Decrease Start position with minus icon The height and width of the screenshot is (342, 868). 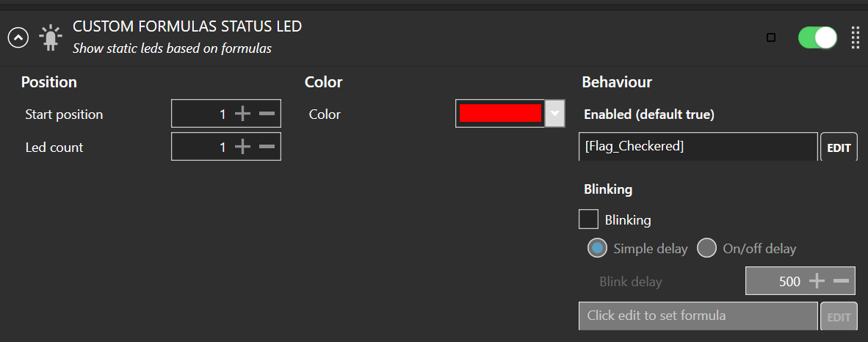pyautogui.click(x=267, y=114)
